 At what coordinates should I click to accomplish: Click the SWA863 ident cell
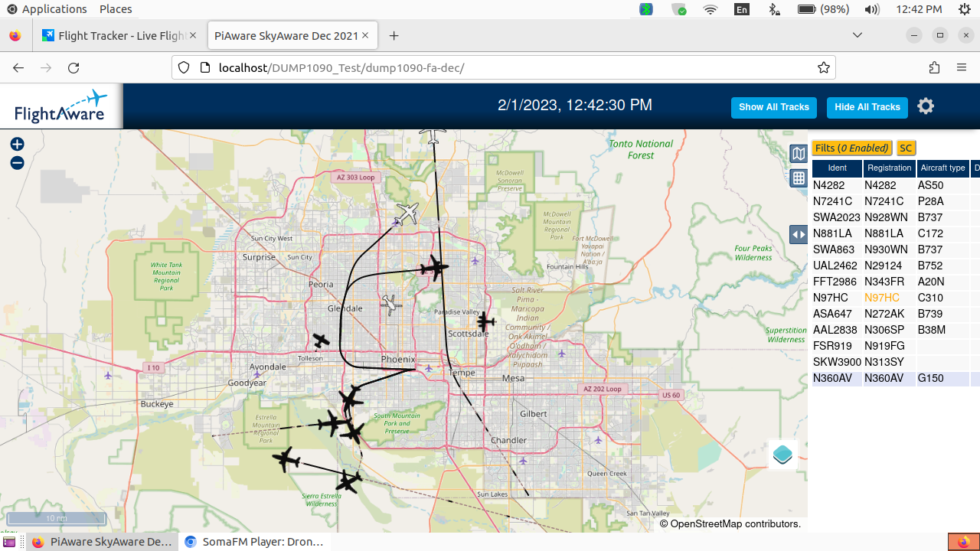tap(837, 249)
